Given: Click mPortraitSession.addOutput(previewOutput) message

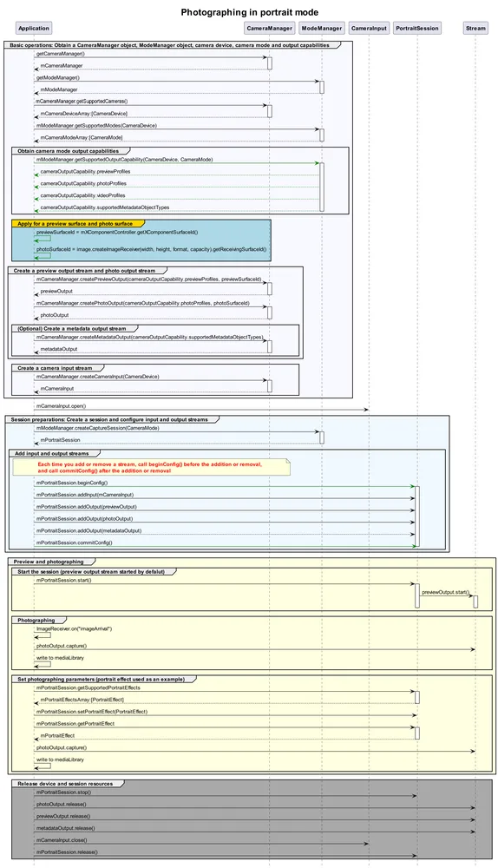Looking at the screenshot, I should [x=86, y=507].
